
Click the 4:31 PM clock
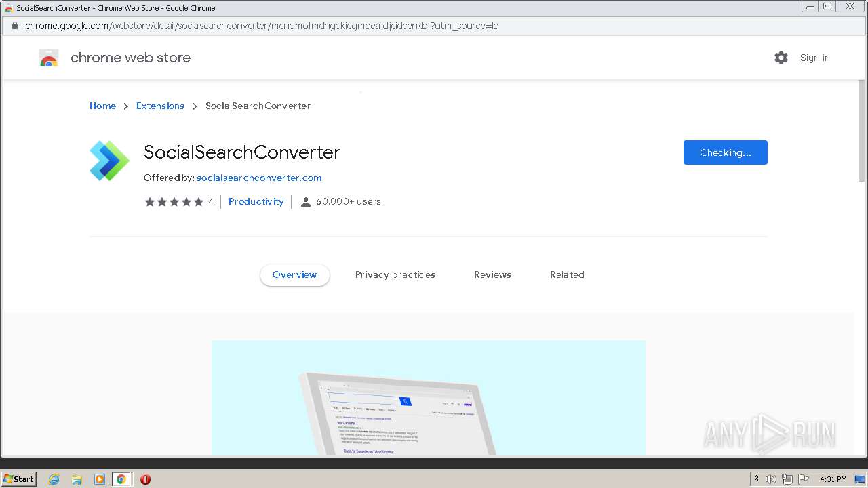[833, 479]
